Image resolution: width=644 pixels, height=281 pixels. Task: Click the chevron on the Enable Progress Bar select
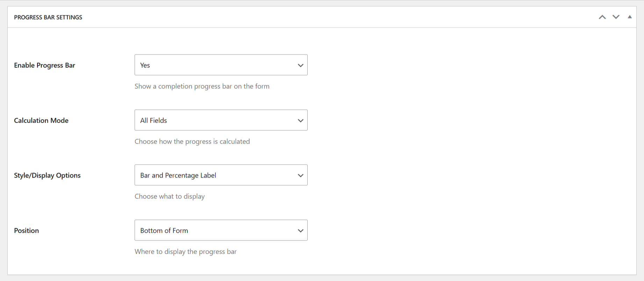click(300, 65)
